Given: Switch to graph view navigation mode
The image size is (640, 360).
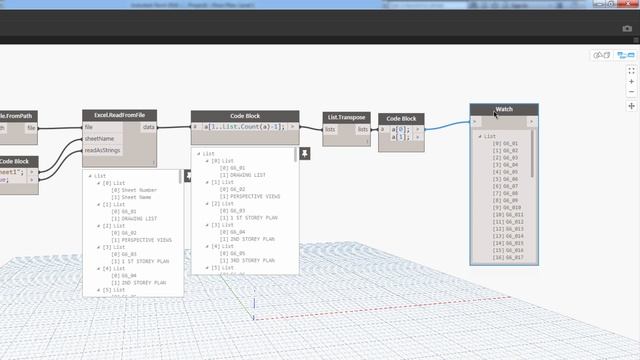Looking at the screenshot, I should [626, 55].
